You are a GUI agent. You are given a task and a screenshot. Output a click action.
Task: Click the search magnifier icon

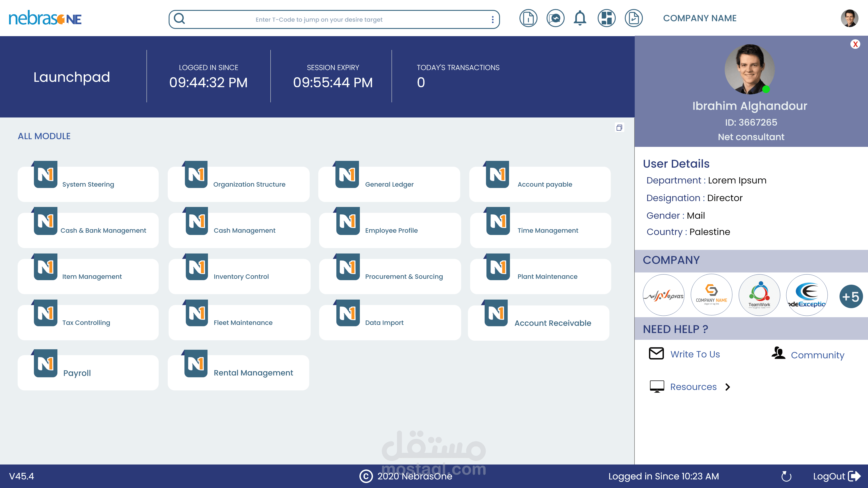click(x=180, y=19)
